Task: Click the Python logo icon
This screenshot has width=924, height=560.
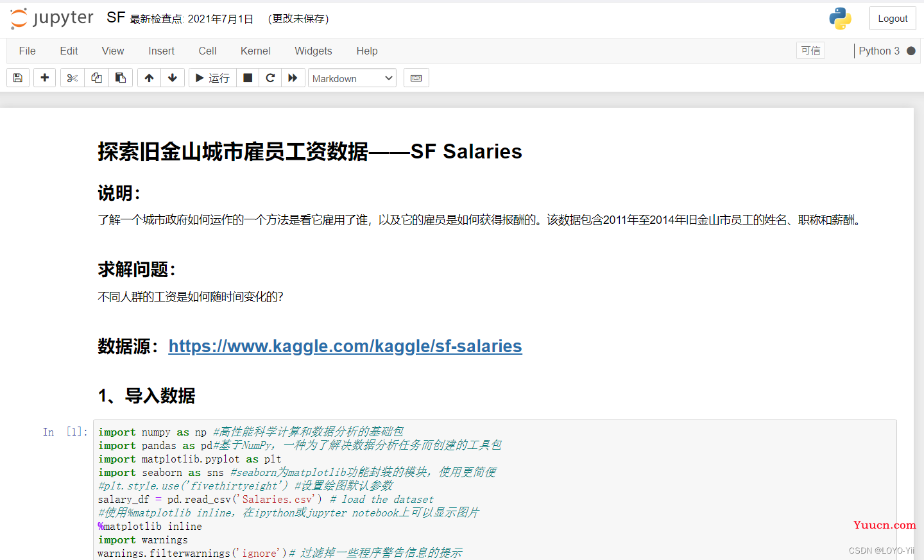Action: coord(840,19)
